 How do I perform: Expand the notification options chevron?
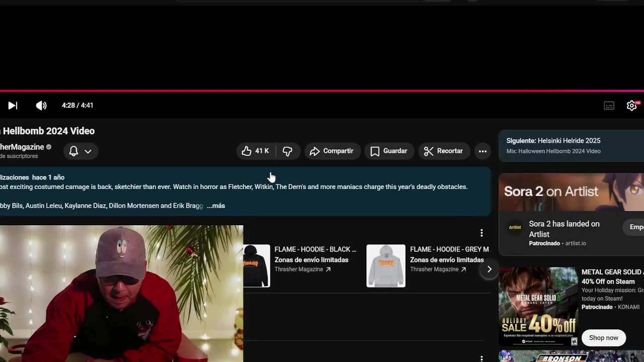coord(88,151)
